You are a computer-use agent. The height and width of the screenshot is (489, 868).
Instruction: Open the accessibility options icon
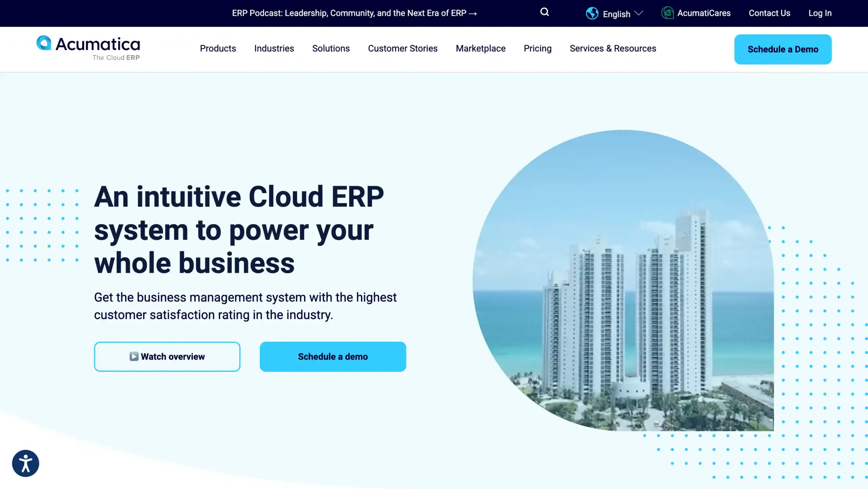[25, 463]
